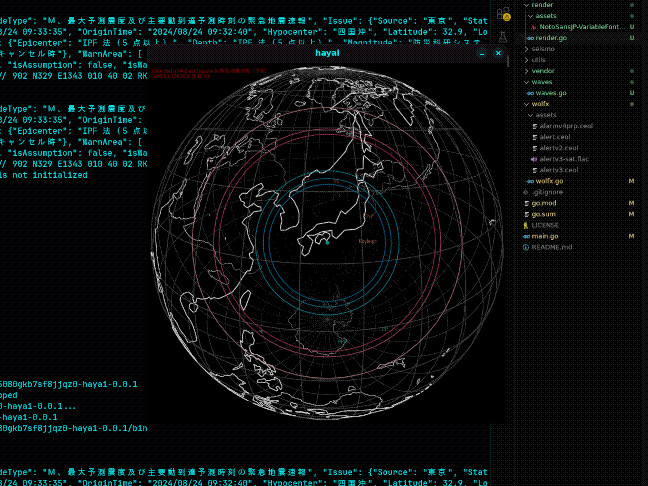648x486 pixels.
Task: Click the license icon beside LICENSE
Action: click(525, 225)
